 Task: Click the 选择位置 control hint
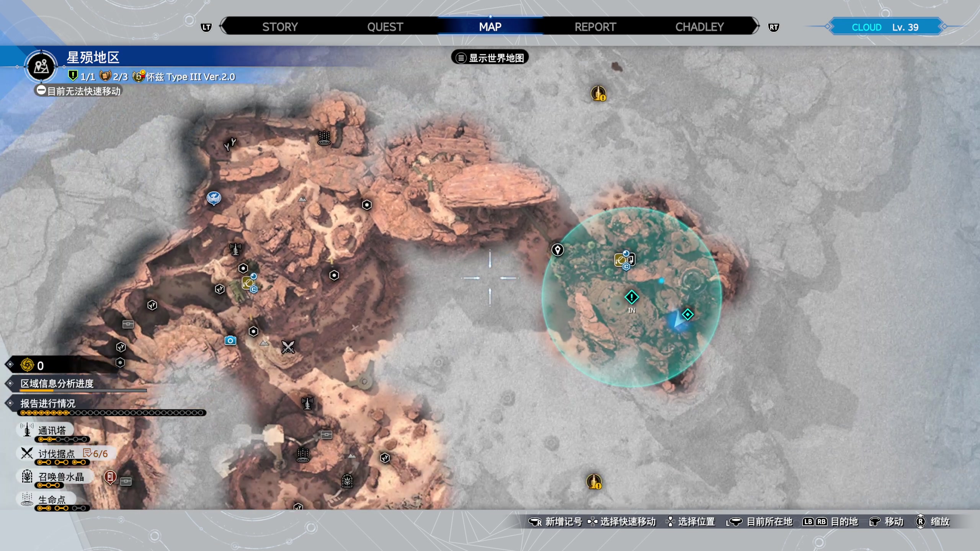691,522
